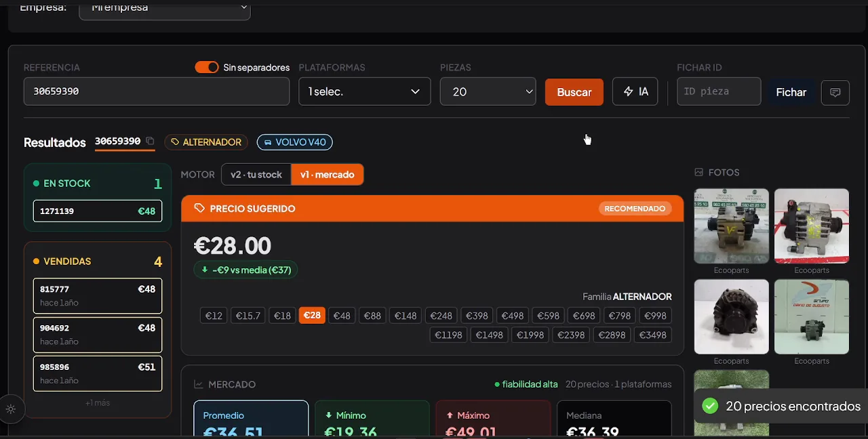The image size is (868, 439).
Task: Choose the €15.7 price chip
Action: point(248,316)
